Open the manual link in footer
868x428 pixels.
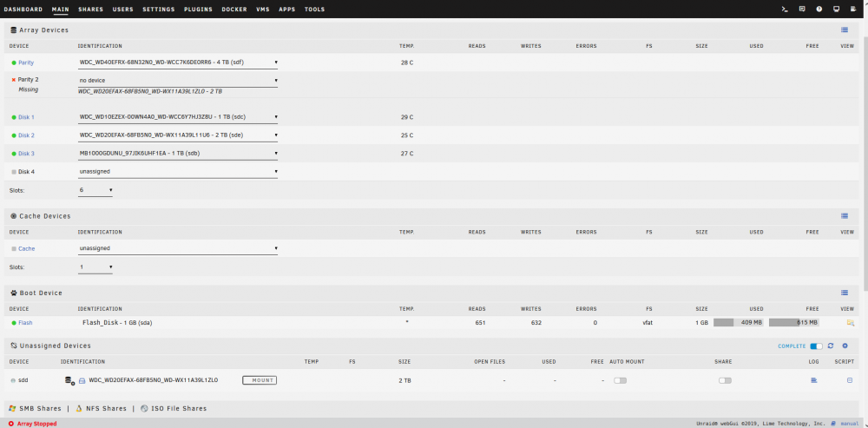click(x=850, y=424)
